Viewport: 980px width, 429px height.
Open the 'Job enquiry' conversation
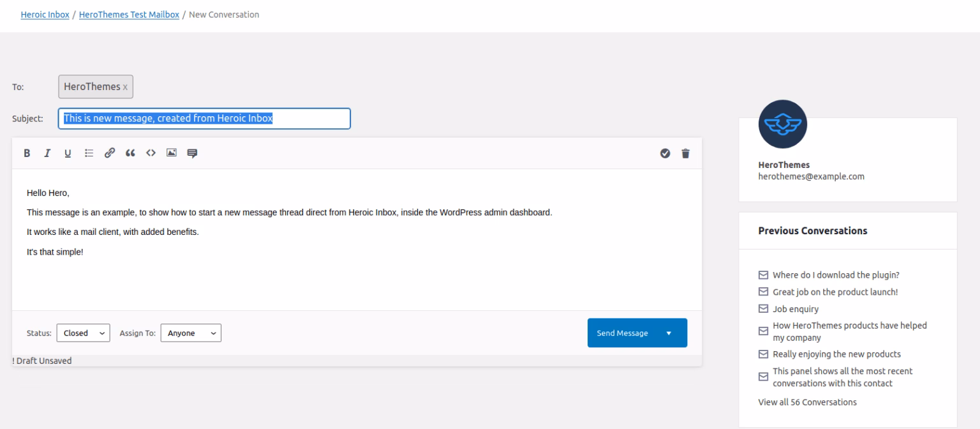pos(796,309)
